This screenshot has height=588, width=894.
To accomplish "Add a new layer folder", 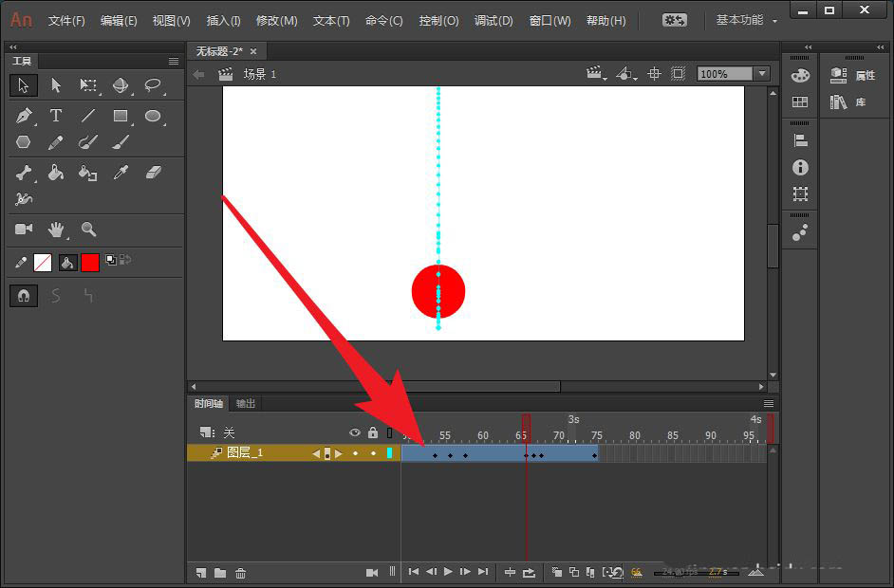I will (220, 573).
